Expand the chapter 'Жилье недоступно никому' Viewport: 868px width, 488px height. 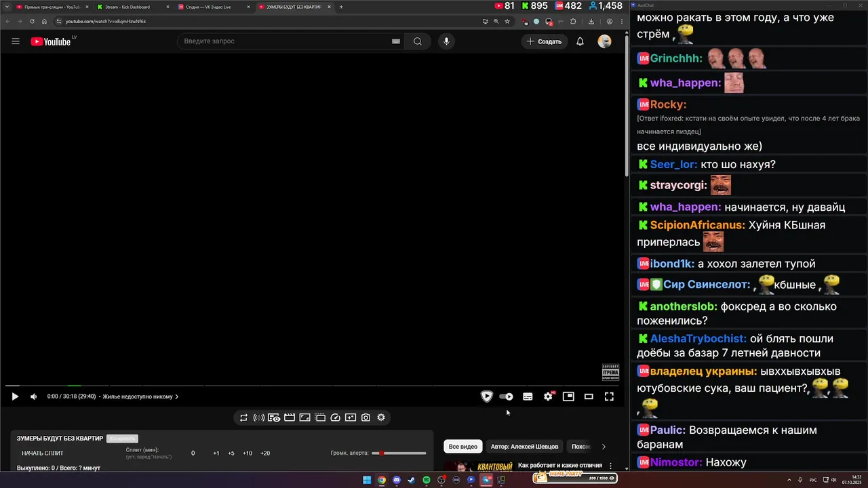140,396
